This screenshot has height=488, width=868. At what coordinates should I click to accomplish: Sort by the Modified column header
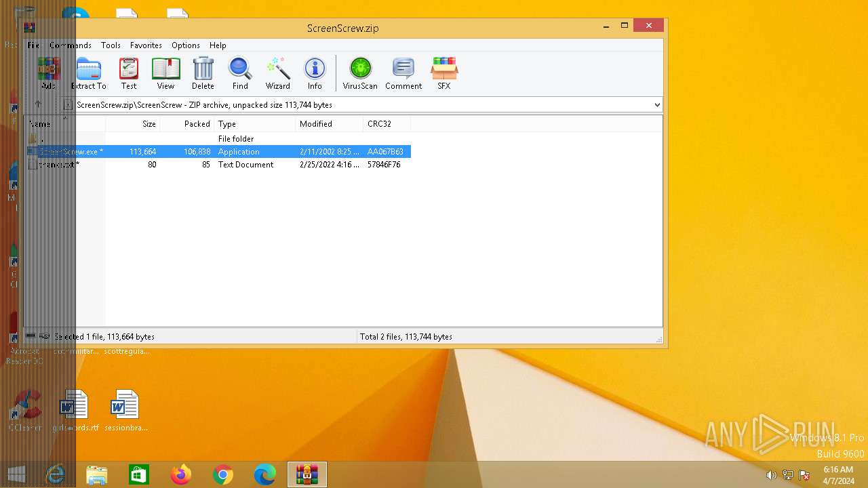click(x=330, y=124)
